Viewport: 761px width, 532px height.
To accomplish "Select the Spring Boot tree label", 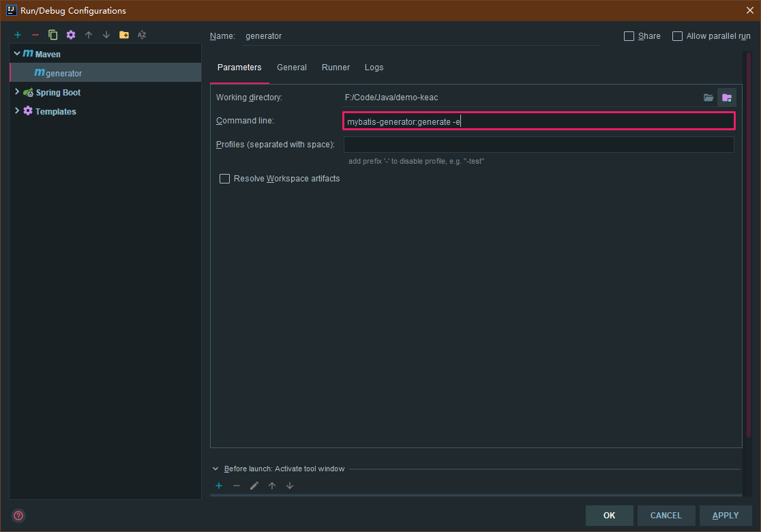I will click(x=58, y=92).
